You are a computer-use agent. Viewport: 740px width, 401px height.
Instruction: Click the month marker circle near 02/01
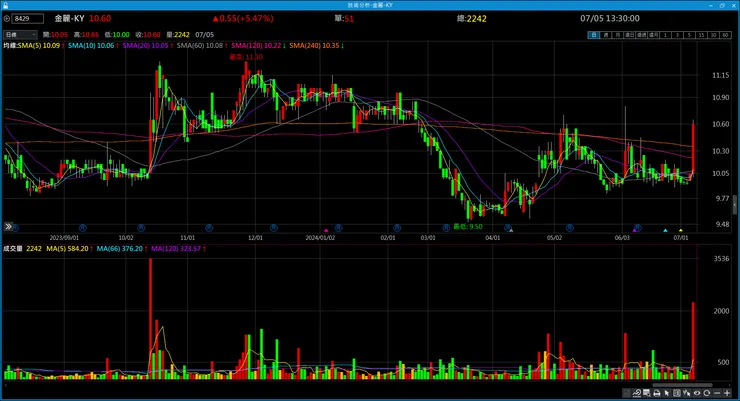point(397,228)
